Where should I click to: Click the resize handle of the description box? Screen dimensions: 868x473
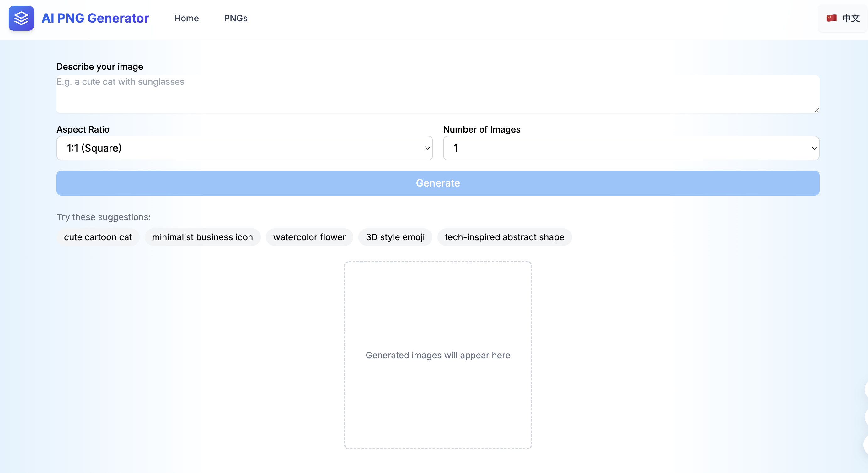(x=817, y=110)
